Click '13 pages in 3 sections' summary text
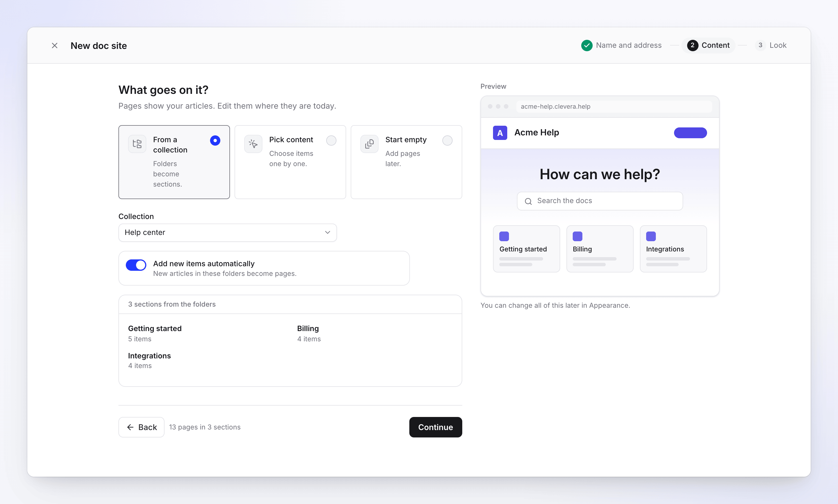This screenshot has width=838, height=504. 205,427
